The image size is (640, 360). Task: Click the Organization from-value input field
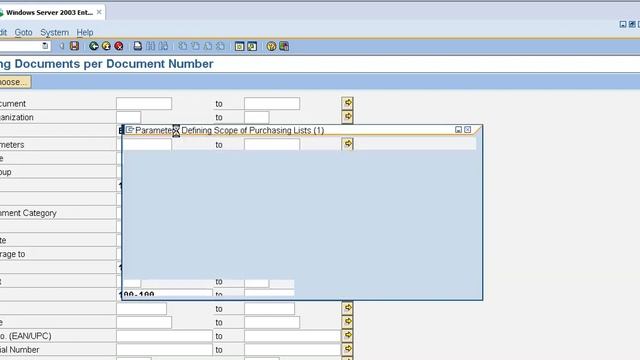(x=129, y=117)
